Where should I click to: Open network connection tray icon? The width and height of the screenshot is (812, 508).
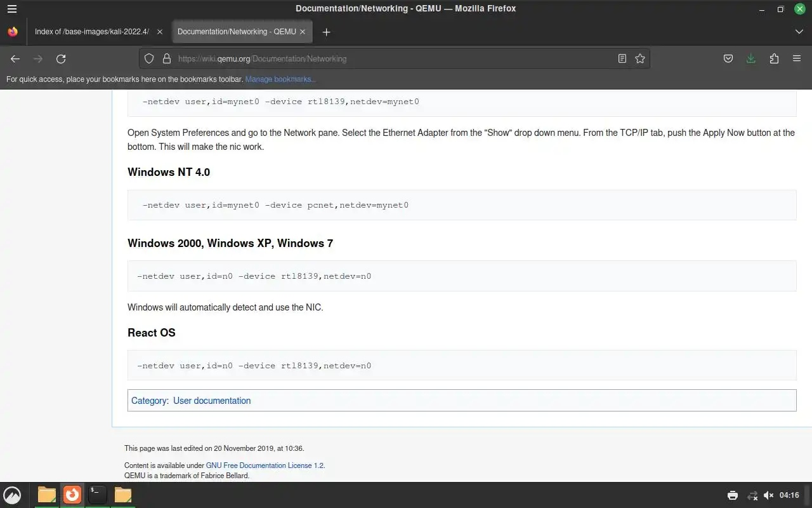click(x=752, y=495)
